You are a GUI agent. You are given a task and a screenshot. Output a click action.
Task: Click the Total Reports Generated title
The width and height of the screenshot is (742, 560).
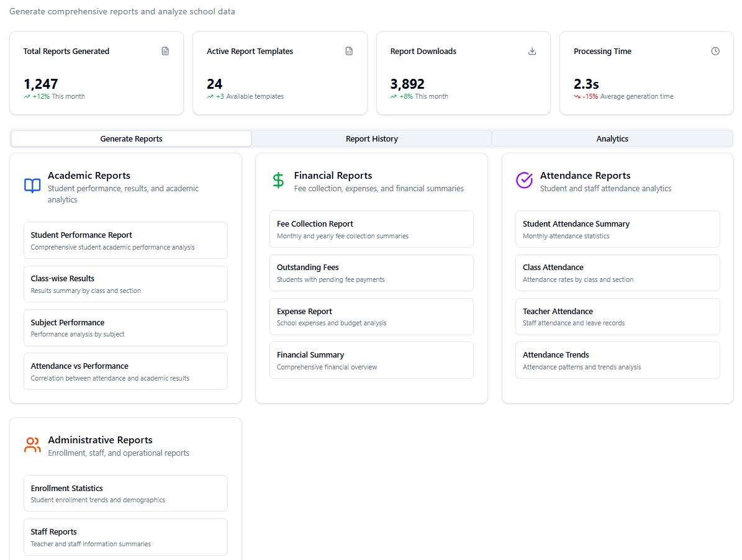click(x=66, y=51)
